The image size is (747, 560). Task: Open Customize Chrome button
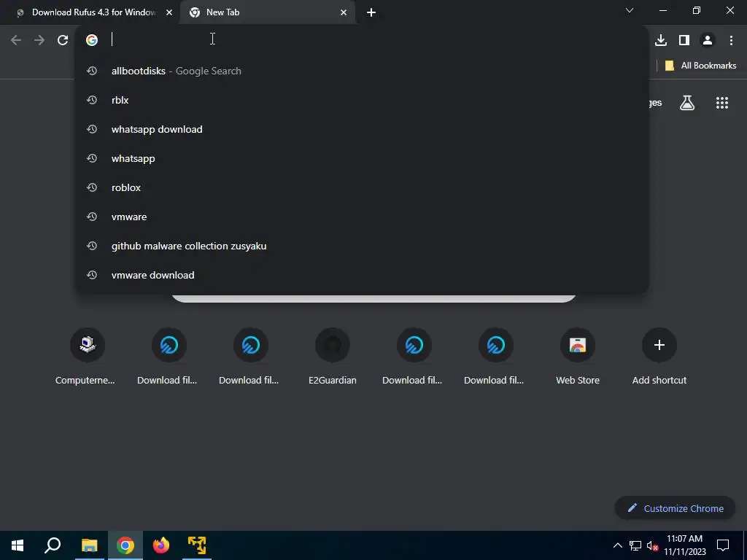tap(675, 508)
